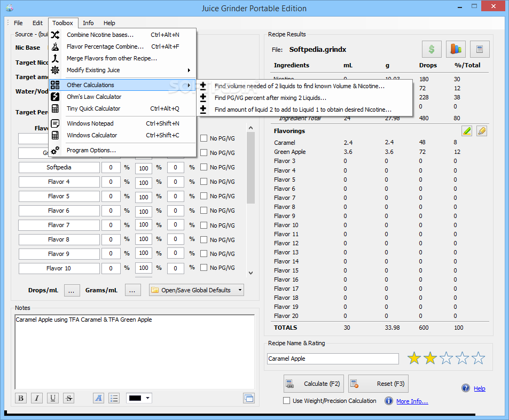The width and height of the screenshot is (509, 420).
Task: Open the font style button in Notes
Action: (x=99, y=398)
